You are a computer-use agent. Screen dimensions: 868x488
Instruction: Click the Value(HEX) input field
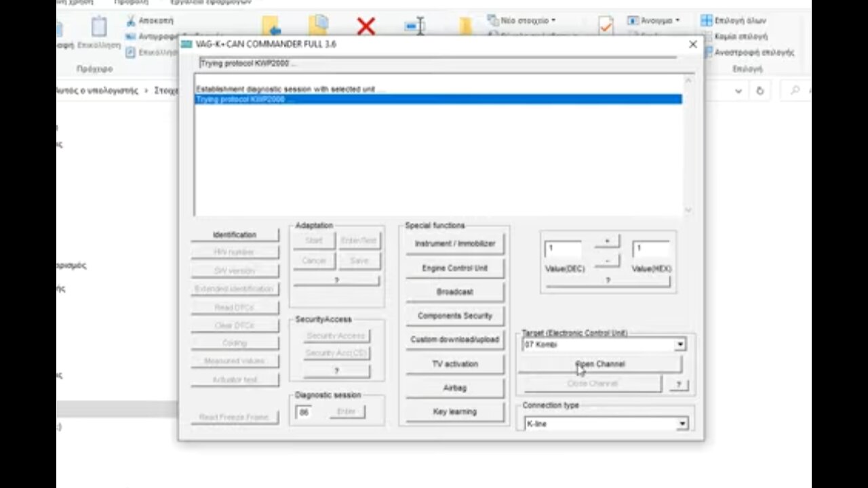point(651,249)
